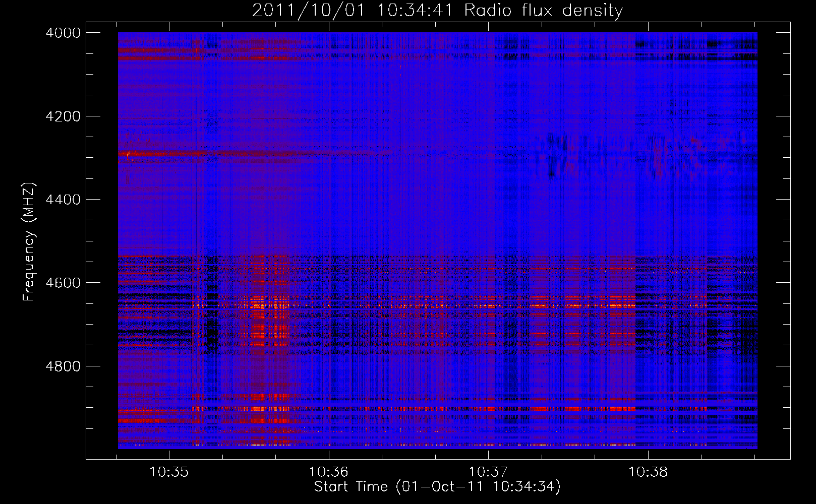Click the '4000' frequency axis label
This screenshot has height=504, width=816.
click(63, 33)
